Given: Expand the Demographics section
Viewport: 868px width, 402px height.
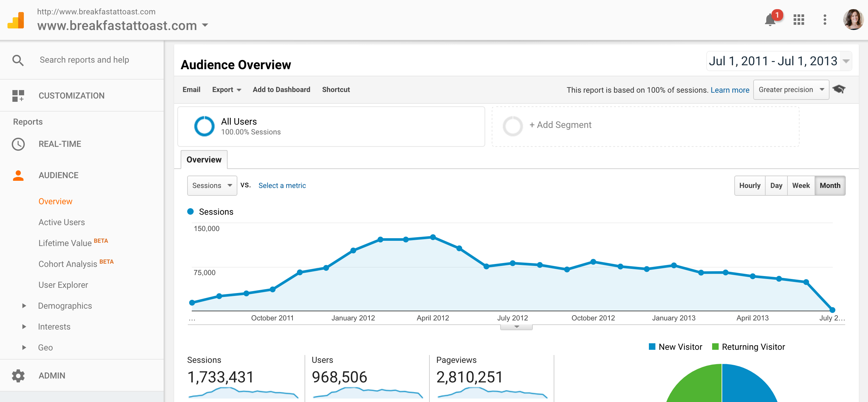Looking at the screenshot, I should point(24,305).
